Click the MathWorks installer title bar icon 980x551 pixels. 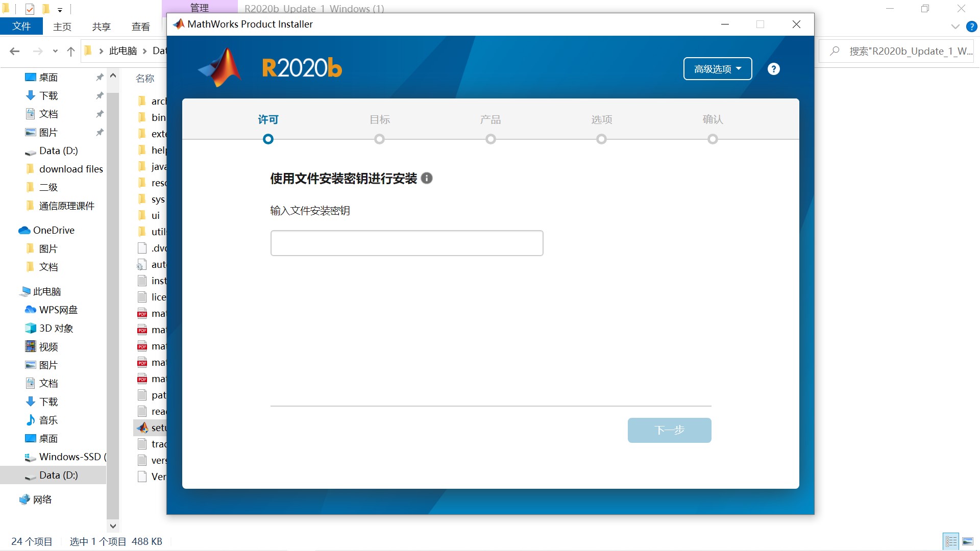point(179,24)
